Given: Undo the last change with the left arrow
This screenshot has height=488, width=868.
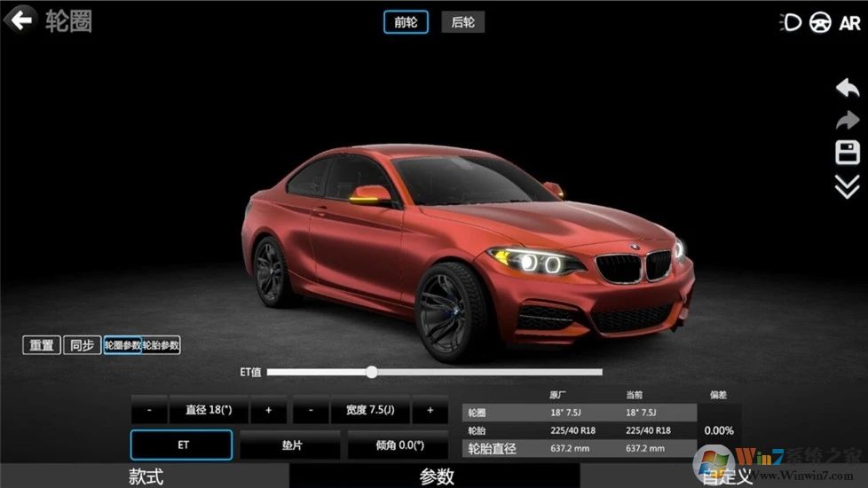Looking at the screenshot, I should 847,88.
